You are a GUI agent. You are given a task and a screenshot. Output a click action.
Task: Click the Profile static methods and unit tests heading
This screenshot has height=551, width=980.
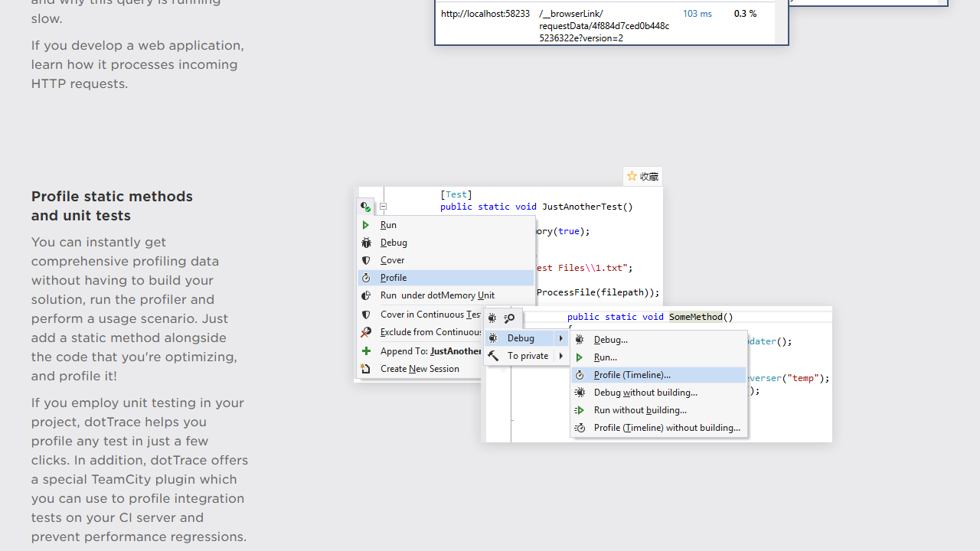pyautogui.click(x=112, y=206)
